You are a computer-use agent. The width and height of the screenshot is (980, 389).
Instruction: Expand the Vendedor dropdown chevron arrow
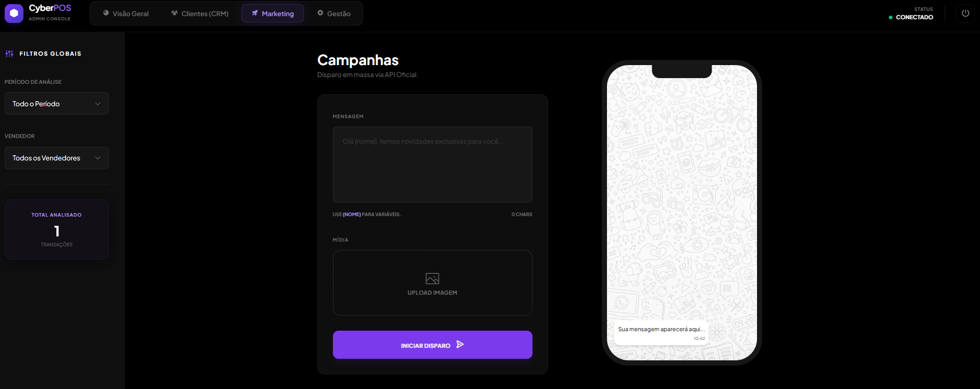[97, 158]
